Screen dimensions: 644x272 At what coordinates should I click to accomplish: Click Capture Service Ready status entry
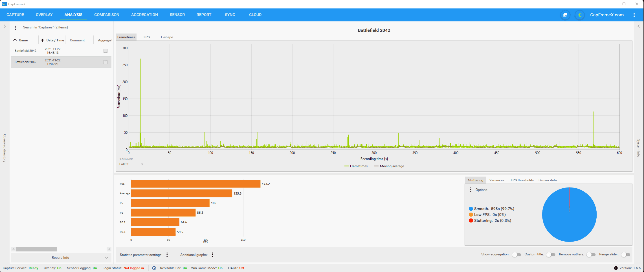tap(20, 268)
